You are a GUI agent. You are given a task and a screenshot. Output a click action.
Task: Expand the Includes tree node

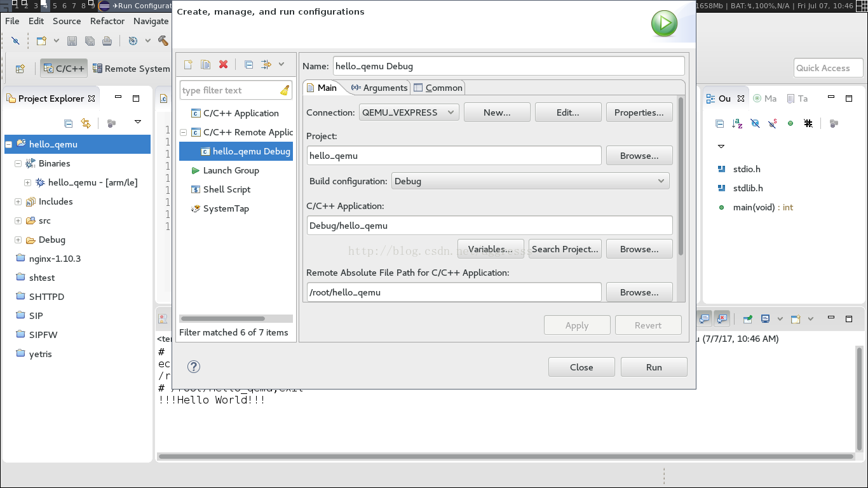(18, 201)
